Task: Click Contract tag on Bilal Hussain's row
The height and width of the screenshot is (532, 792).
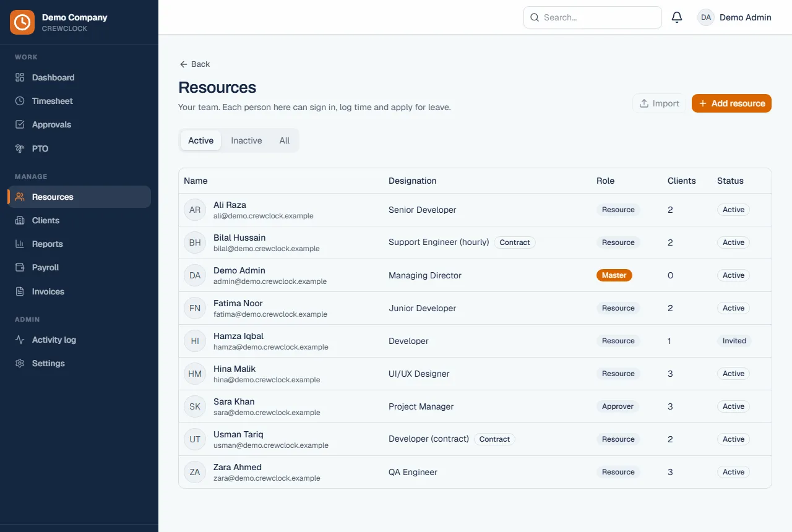Action: 515,242
